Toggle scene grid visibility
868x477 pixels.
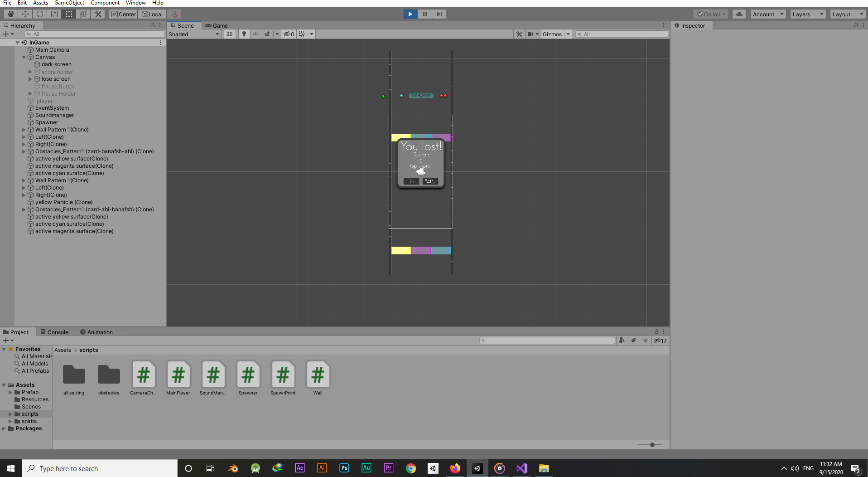click(302, 34)
